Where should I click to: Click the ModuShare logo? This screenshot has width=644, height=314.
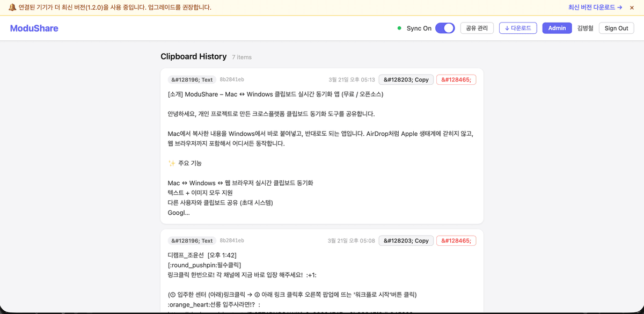click(34, 28)
